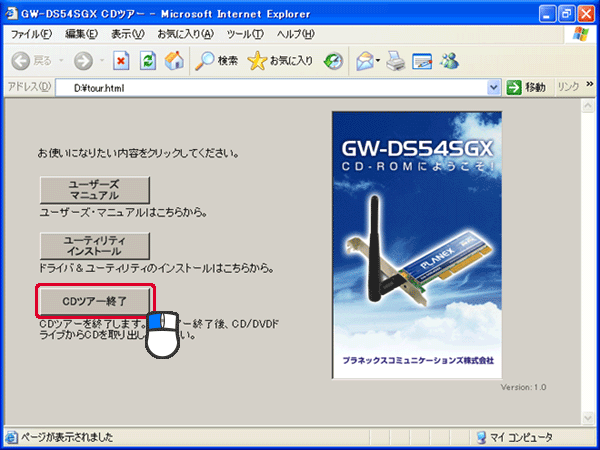600x450 pixels.
Task: Click the My Computer zone icon in the status bar
Action: coord(481,437)
